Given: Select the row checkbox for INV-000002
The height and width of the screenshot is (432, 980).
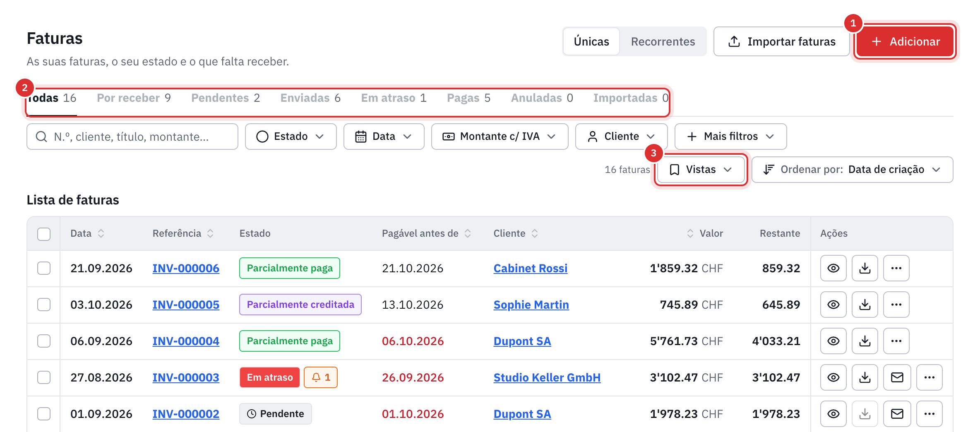Looking at the screenshot, I should point(44,414).
